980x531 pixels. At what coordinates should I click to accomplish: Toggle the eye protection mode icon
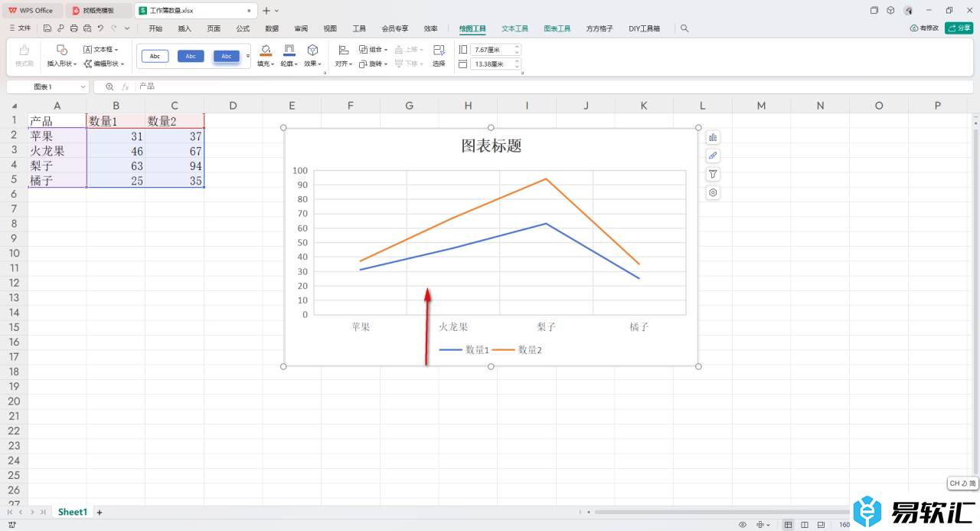click(743, 525)
